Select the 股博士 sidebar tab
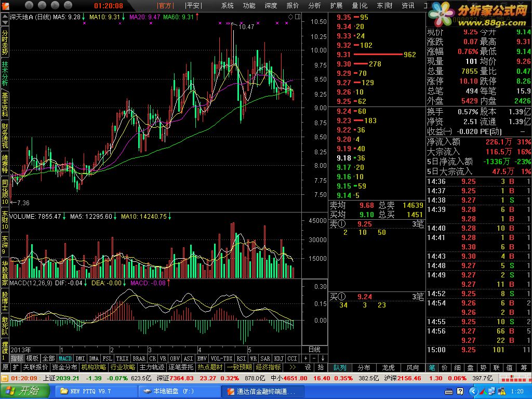532x399 pixels. coord(5,301)
